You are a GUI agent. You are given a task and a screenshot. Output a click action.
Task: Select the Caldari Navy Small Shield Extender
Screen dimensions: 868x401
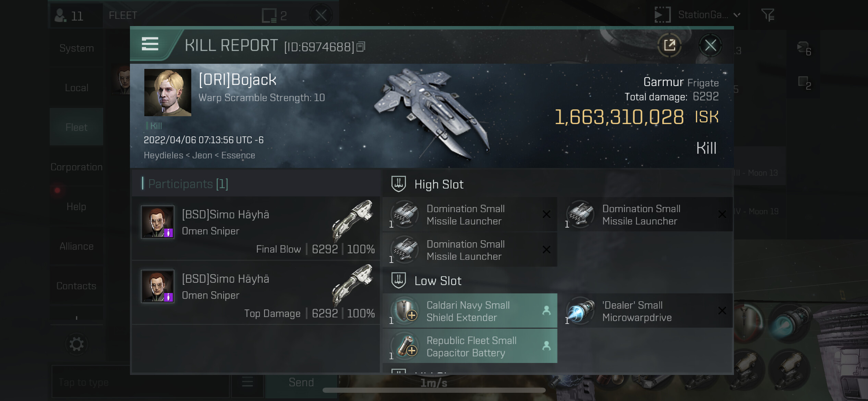click(x=470, y=311)
